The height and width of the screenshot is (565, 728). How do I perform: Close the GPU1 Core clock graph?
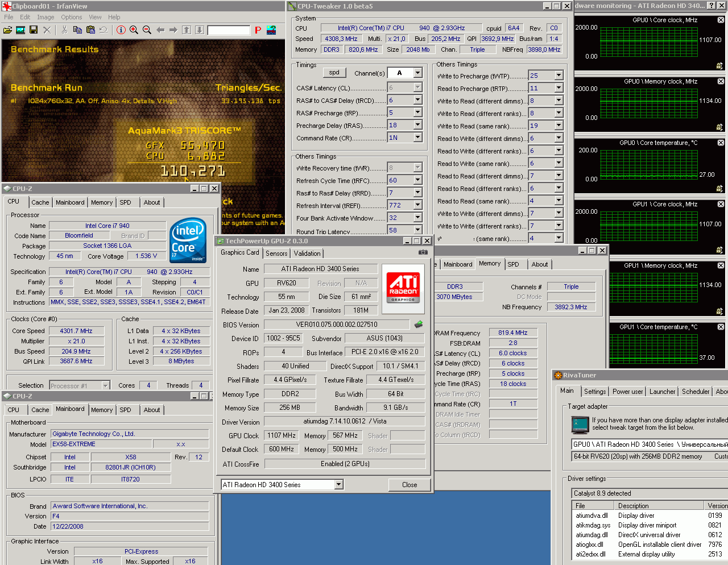pos(721,204)
